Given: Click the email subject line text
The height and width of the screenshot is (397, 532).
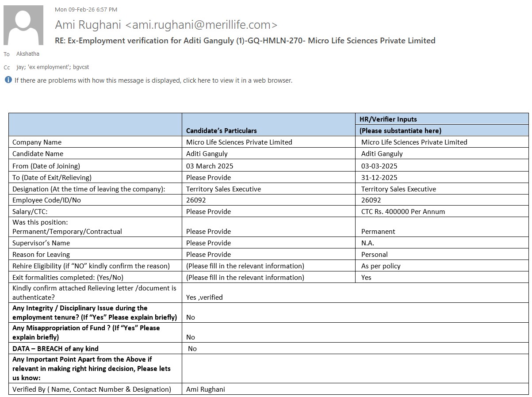Looking at the screenshot, I should pyautogui.click(x=245, y=41).
